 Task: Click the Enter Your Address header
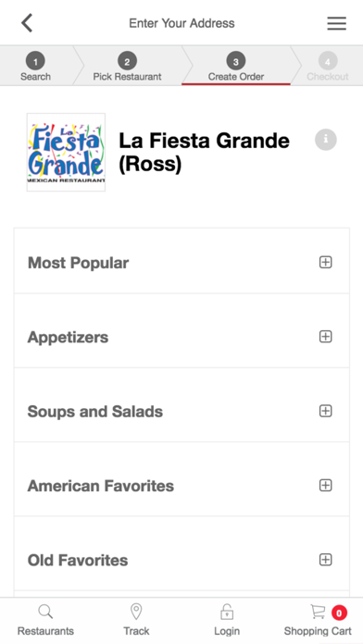(181, 23)
